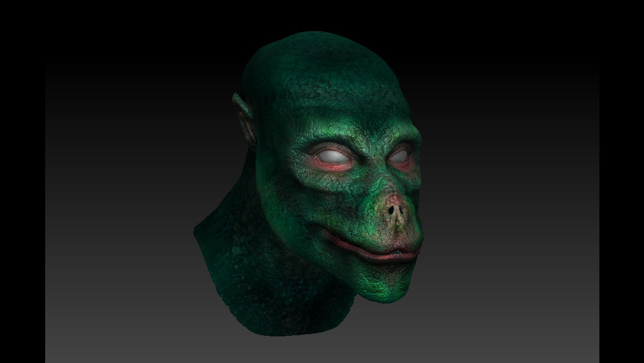Click the creature's larger white eye

pyautogui.click(x=333, y=153)
